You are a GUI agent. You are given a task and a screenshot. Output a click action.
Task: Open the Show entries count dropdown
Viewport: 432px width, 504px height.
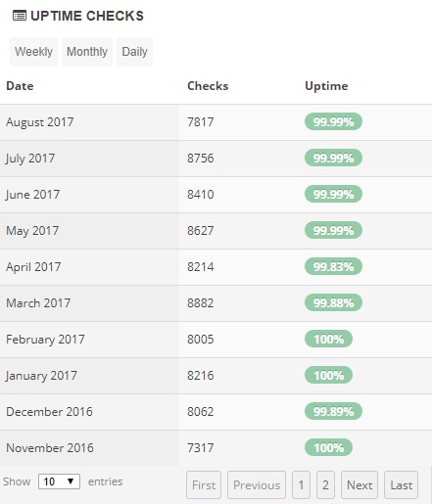click(59, 481)
